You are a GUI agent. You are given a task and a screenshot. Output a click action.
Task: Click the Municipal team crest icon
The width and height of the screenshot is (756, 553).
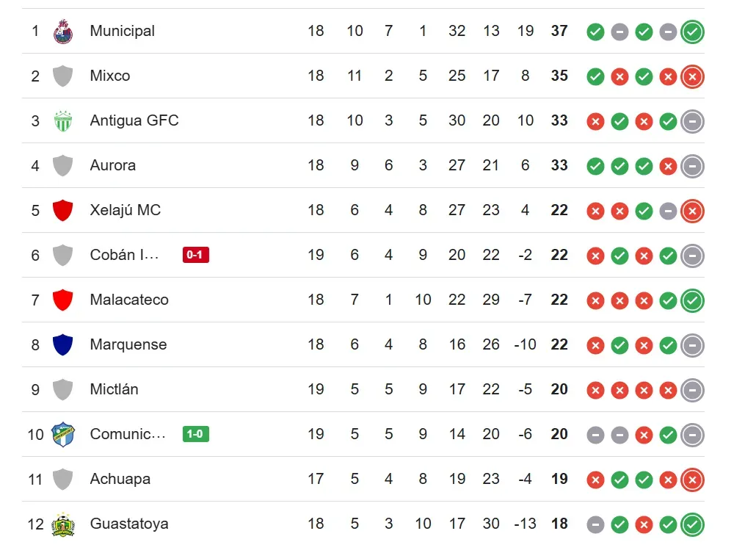tap(63, 32)
